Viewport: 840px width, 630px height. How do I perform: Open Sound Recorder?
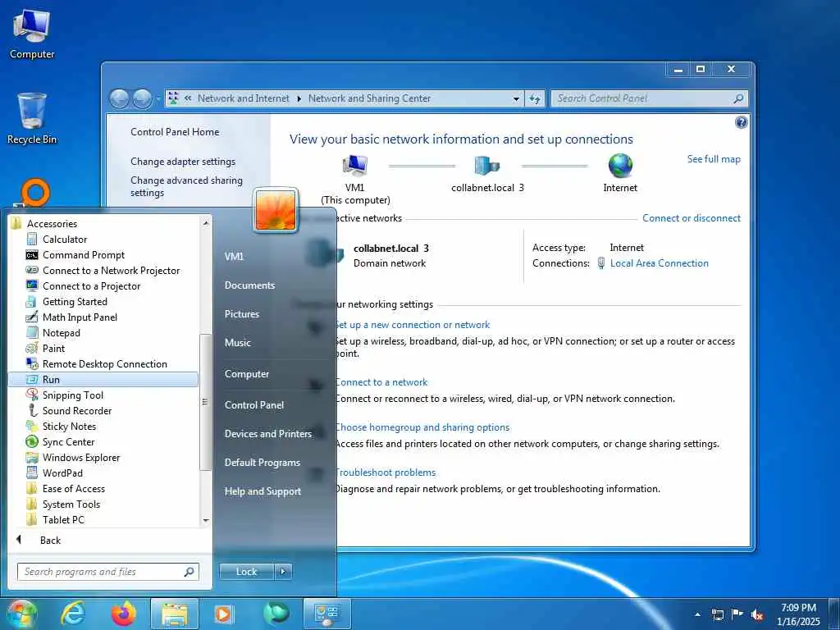tap(76, 411)
